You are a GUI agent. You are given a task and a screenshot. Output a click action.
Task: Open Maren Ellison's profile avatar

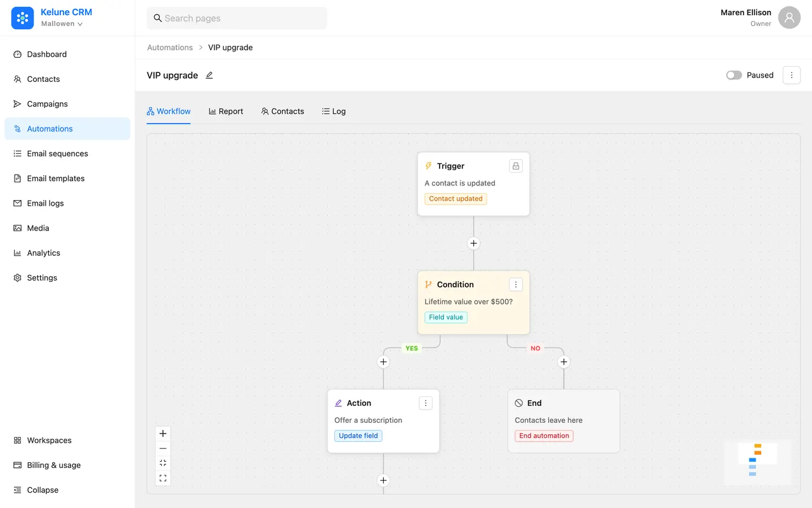789,18
